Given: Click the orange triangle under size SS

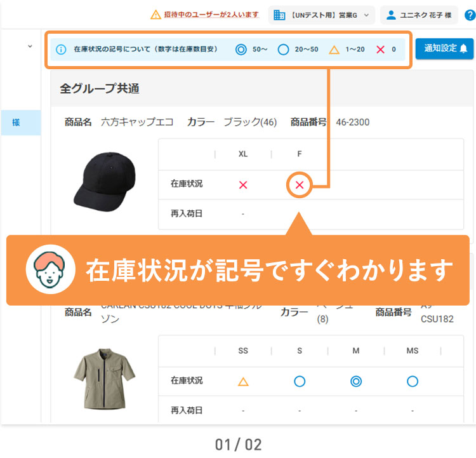Looking at the screenshot, I should pos(243,381).
